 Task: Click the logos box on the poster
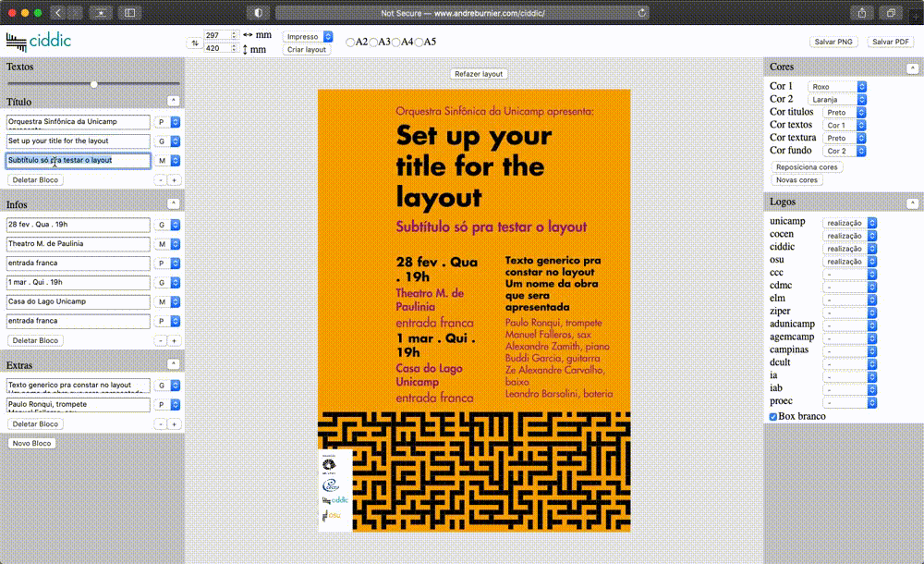335,490
